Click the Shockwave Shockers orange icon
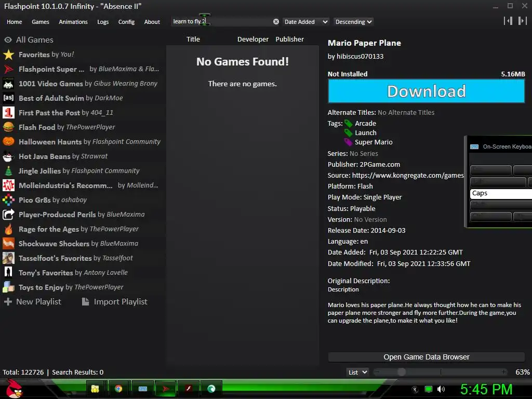The width and height of the screenshot is (532, 399). click(x=8, y=244)
